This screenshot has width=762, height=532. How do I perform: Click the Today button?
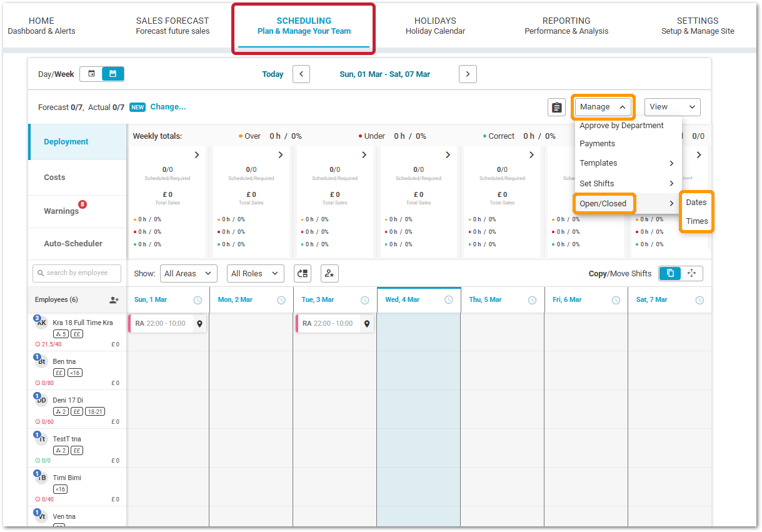(x=273, y=74)
